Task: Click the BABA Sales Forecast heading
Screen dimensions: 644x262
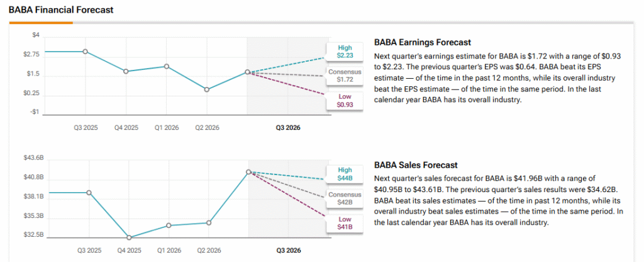Action: click(x=416, y=165)
